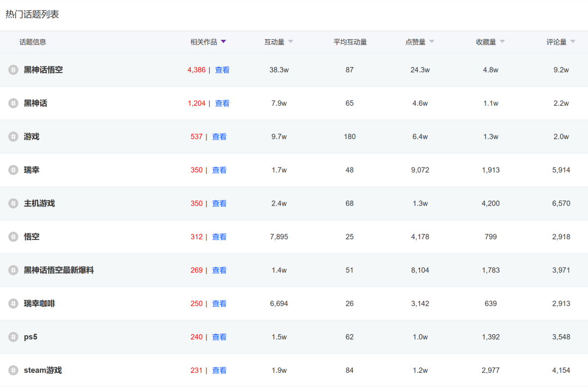The image size is (588, 387).
Task: Select the 主机游戏 topic name
Action: point(39,203)
